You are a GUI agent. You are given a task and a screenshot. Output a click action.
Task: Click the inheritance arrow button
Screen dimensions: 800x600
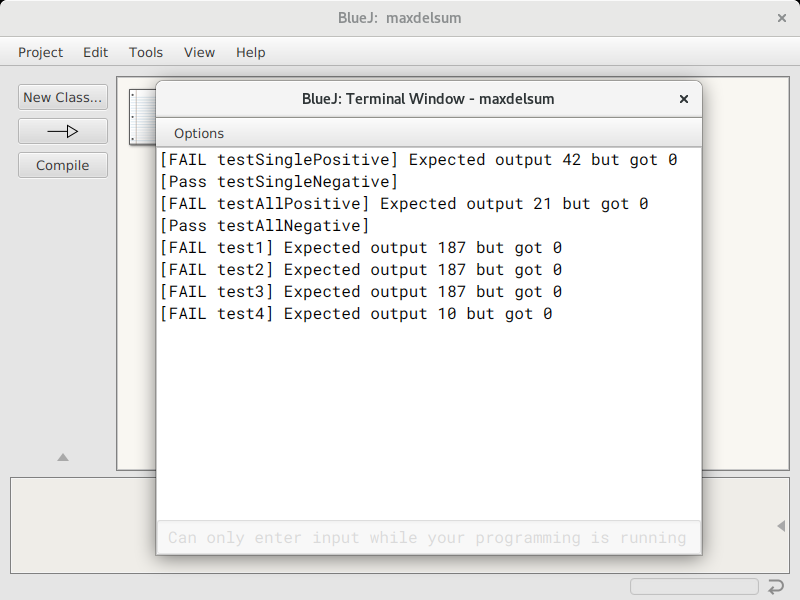click(x=63, y=131)
